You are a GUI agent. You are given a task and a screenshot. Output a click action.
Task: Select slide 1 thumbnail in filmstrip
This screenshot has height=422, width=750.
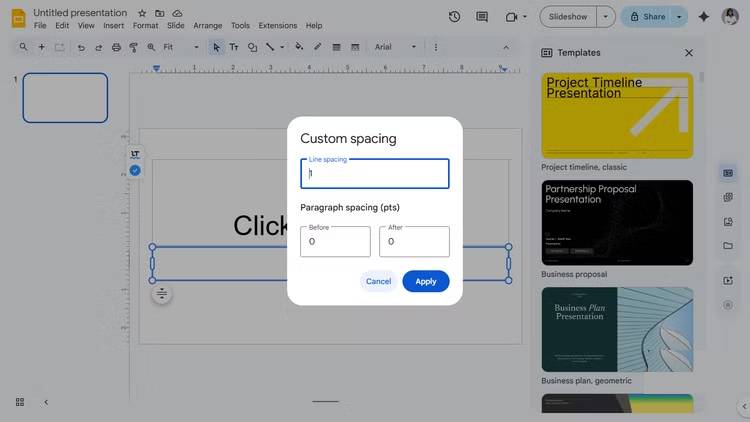pos(65,98)
